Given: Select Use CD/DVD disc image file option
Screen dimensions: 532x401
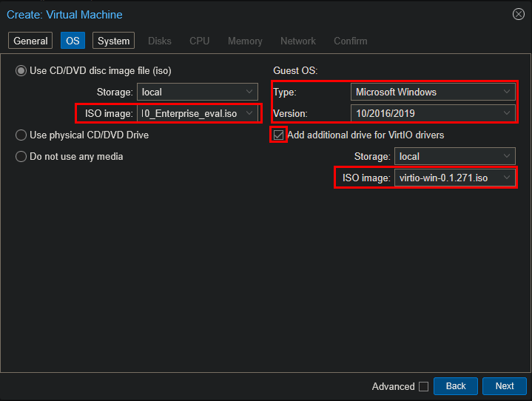Looking at the screenshot, I should pyautogui.click(x=21, y=71).
